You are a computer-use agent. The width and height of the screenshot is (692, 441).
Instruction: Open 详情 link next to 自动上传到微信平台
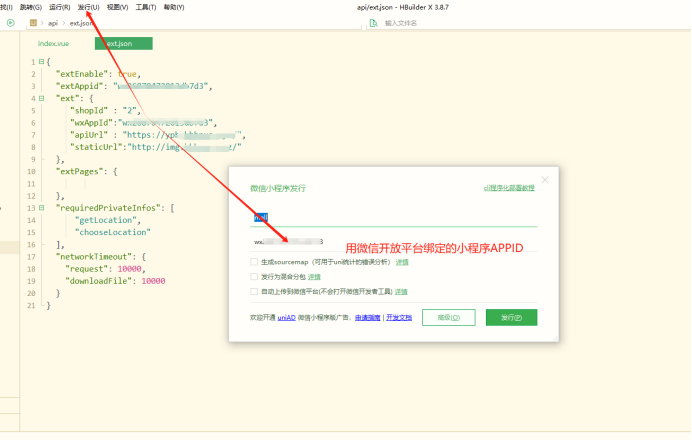pyautogui.click(x=401, y=292)
